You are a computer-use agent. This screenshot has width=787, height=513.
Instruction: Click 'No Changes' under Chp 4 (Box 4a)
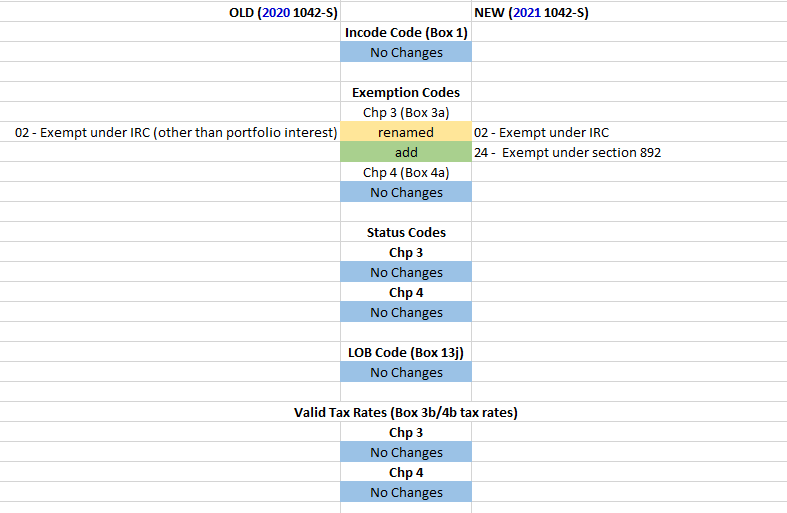406,192
